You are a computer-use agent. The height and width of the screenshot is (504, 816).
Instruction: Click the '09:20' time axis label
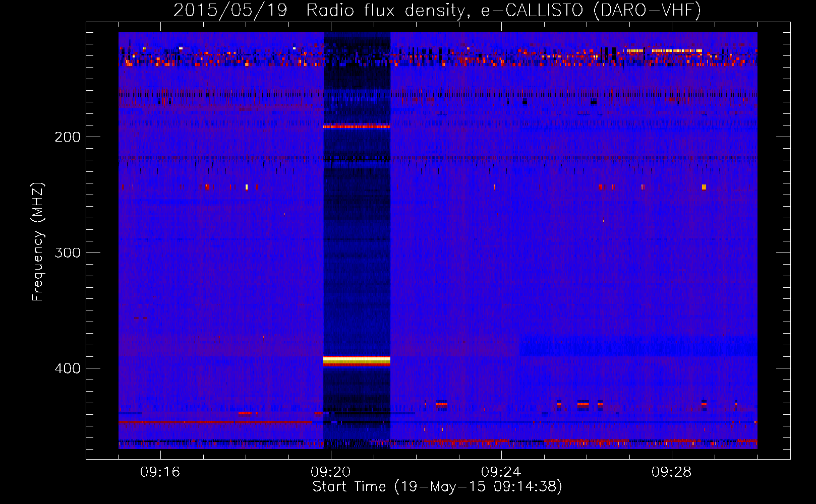(x=331, y=472)
